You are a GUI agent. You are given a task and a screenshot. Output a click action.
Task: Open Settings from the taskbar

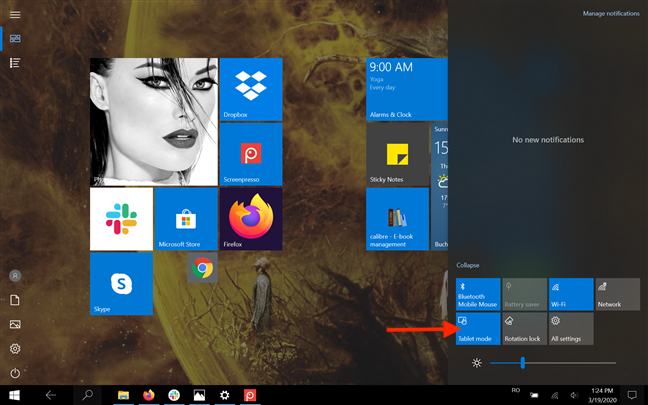(x=224, y=395)
